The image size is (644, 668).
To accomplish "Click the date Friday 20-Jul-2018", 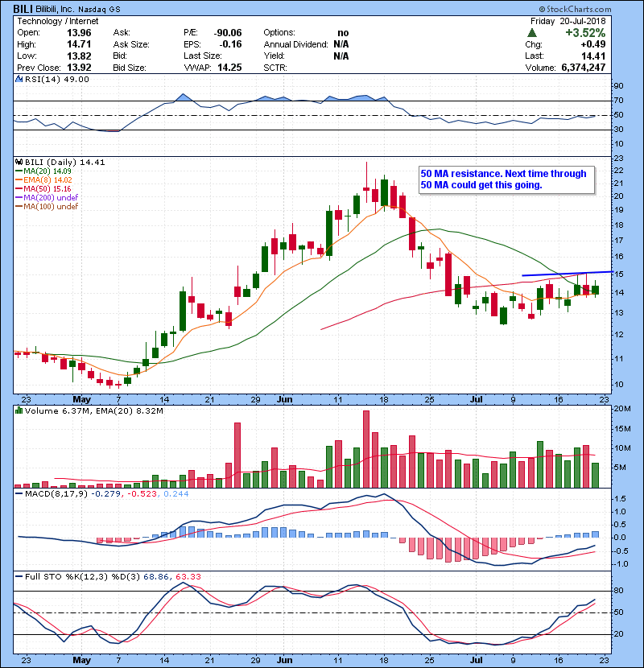I will 568,21.
